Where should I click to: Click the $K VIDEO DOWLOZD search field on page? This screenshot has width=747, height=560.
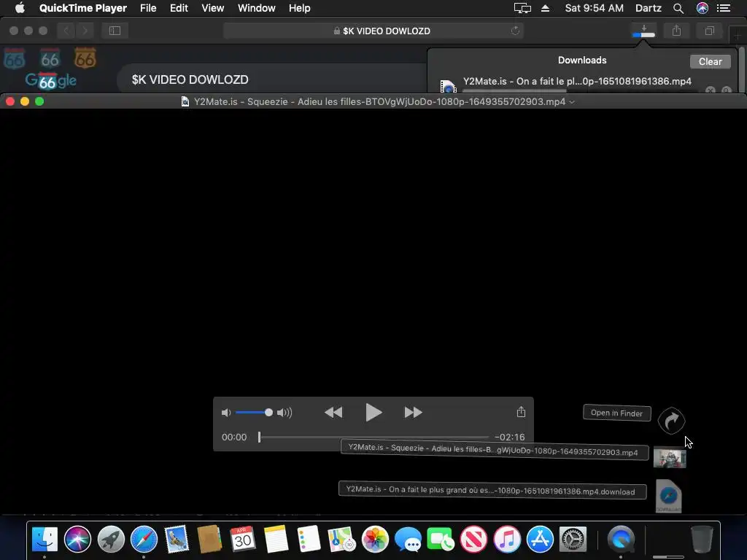click(x=271, y=79)
